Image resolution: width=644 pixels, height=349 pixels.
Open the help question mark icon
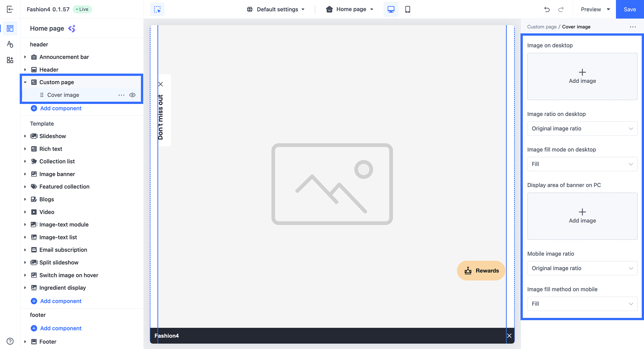tap(10, 341)
